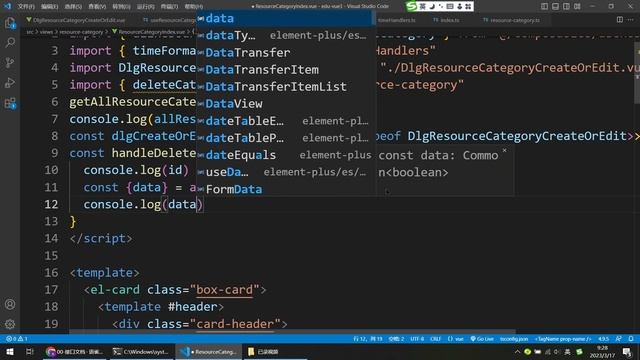Open the Explorer view in activity bar

coord(10,23)
